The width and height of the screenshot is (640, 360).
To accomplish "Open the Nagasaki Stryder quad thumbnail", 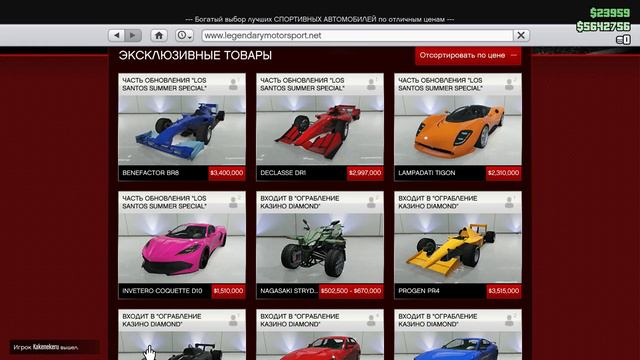I will pos(320,248).
